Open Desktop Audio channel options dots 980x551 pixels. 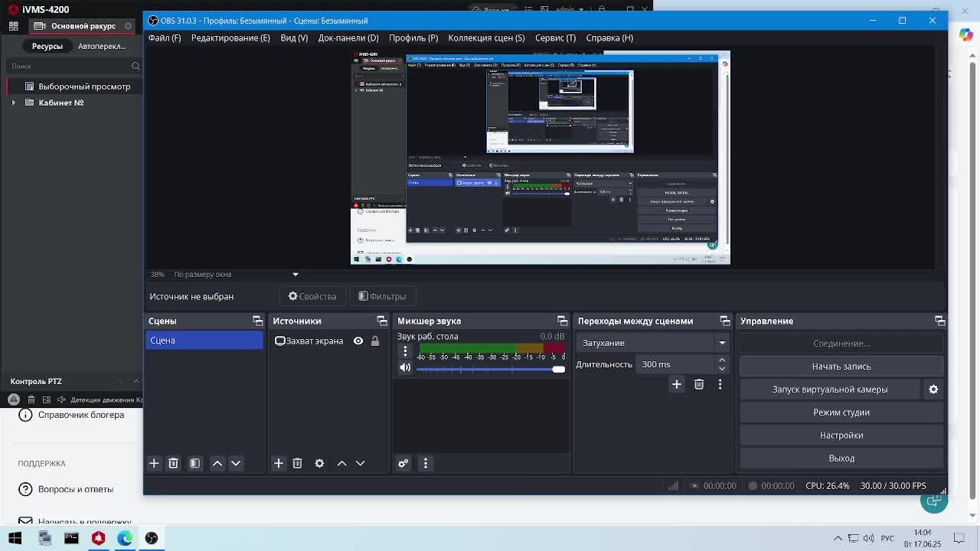click(405, 351)
